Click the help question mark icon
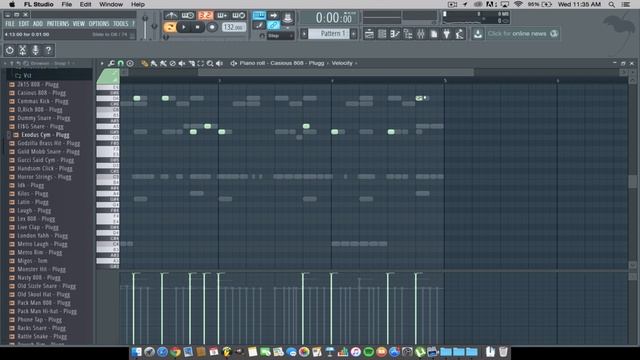This screenshot has width=640, height=360. point(48,50)
